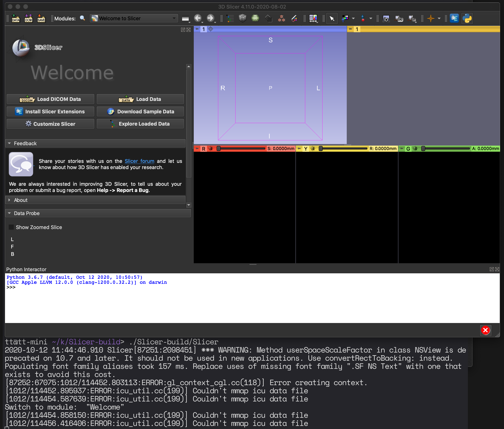This screenshot has height=429, width=504.
Task: Click the Welcome panel scroll up arrow
Action: pyautogui.click(x=189, y=66)
